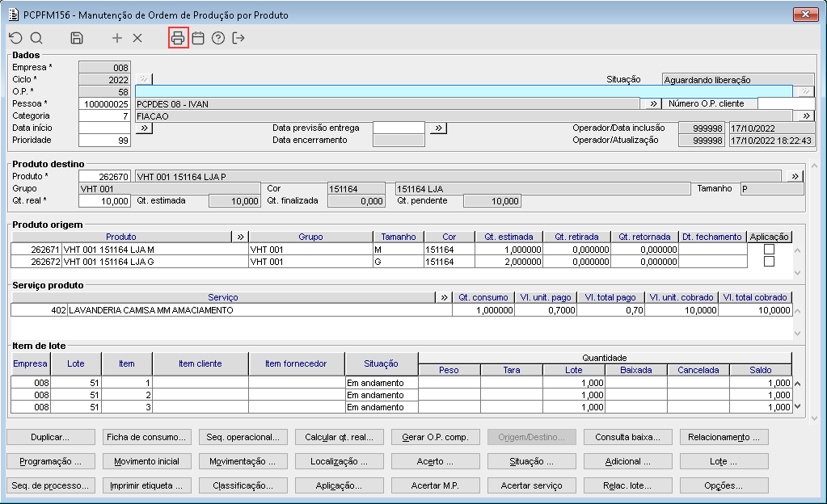Add new record with plus icon
The width and height of the screenshot is (827, 504).
117,38
